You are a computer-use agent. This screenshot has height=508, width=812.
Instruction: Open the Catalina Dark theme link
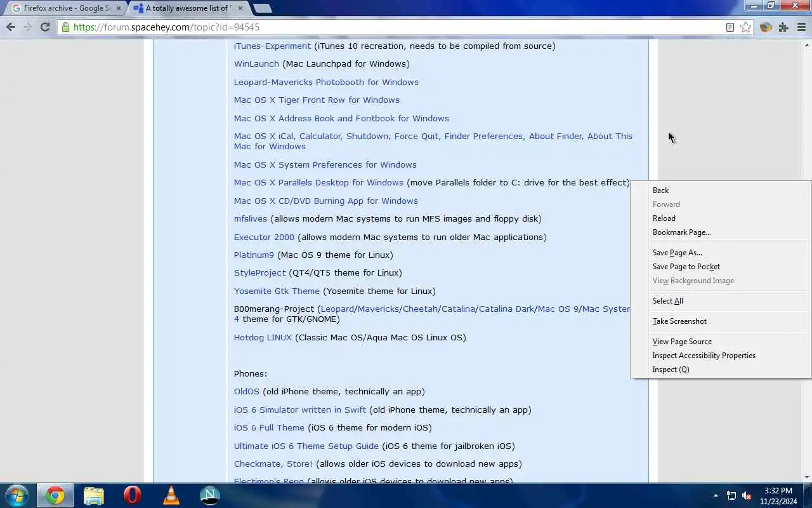(506, 309)
